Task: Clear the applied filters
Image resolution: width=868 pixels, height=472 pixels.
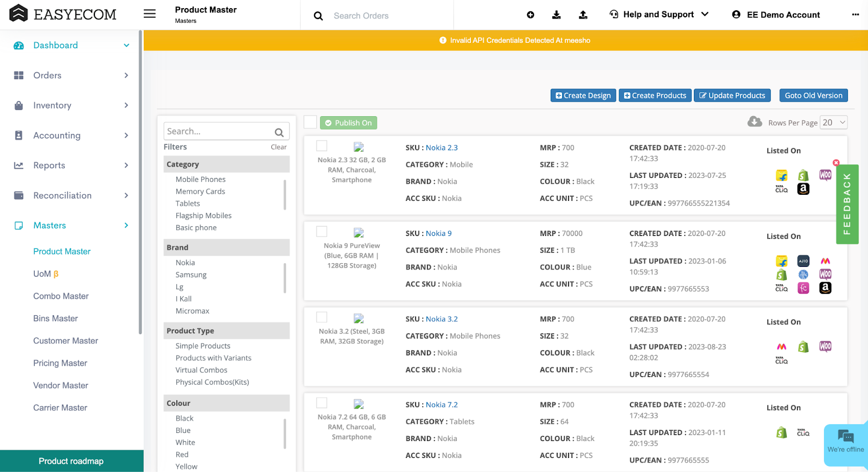Action: [x=279, y=147]
